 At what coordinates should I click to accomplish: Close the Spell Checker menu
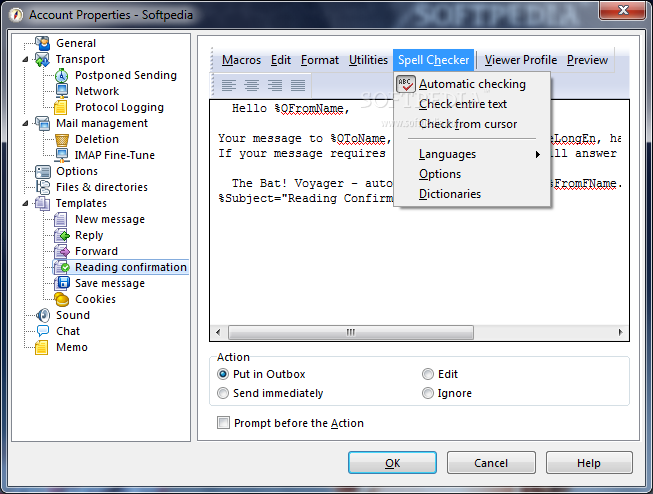434,60
